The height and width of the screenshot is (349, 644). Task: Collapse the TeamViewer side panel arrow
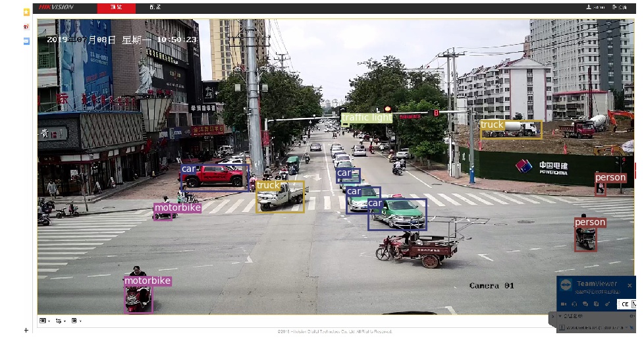[x=552, y=317]
